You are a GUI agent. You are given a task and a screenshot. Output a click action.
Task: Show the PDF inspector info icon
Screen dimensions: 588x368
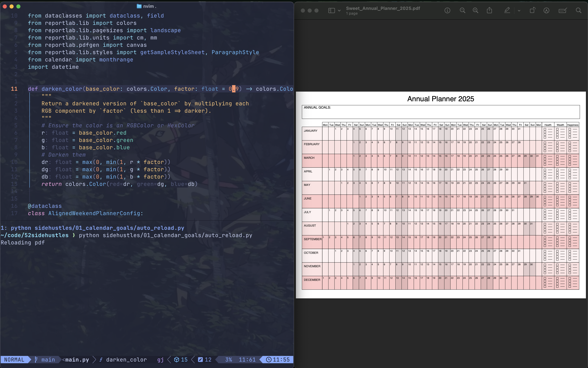pyautogui.click(x=447, y=10)
